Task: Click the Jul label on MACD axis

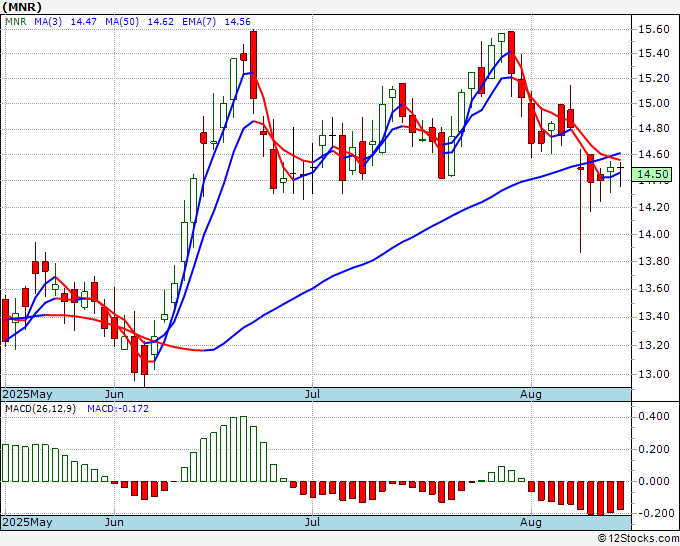Action: pyautogui.click(x=312, y=522)
